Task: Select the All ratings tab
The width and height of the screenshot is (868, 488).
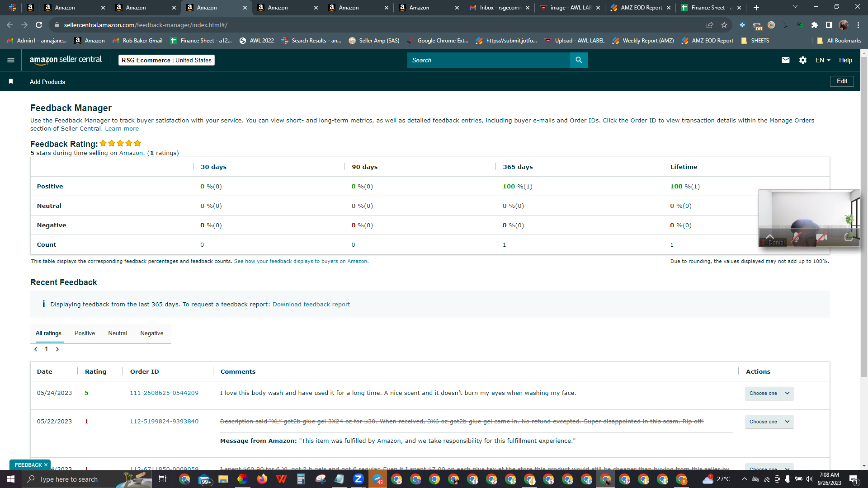Action: pyautogui.click(x=48, y=333)
